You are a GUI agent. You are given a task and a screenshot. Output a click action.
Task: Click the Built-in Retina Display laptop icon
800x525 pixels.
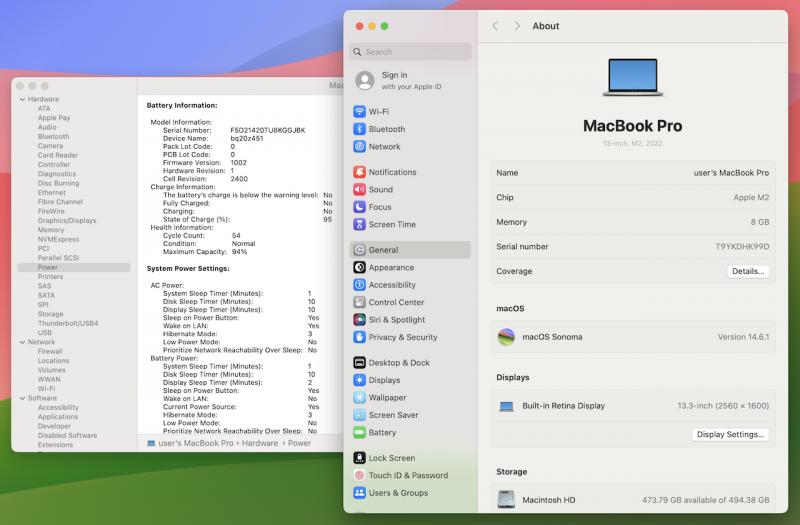[x=506, y=406]
